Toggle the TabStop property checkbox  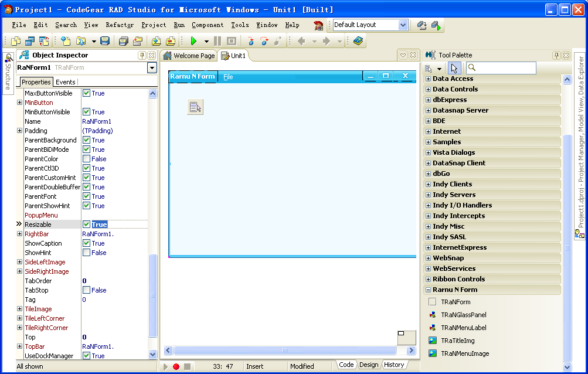(86, 290)
